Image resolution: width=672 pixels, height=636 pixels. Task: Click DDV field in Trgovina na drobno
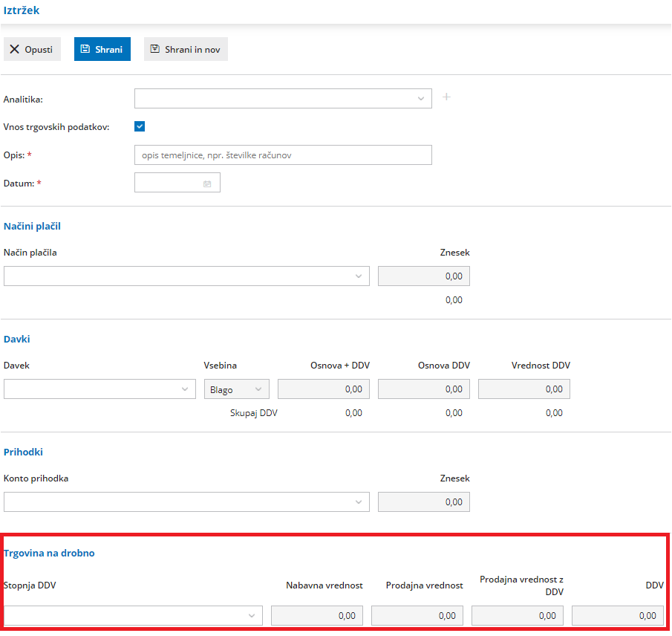click(x=618, y=615)
